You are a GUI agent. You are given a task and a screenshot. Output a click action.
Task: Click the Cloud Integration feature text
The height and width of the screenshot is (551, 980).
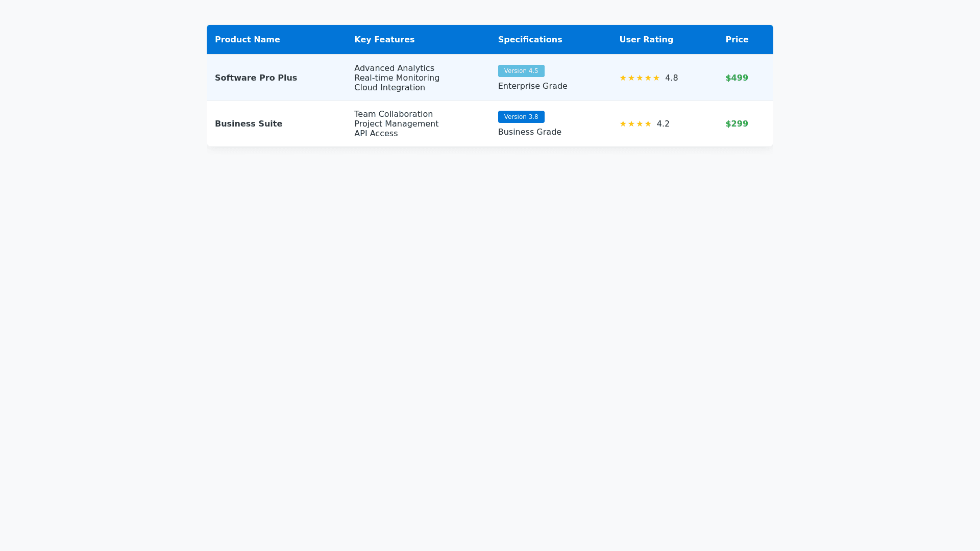[x=389, y=88]
